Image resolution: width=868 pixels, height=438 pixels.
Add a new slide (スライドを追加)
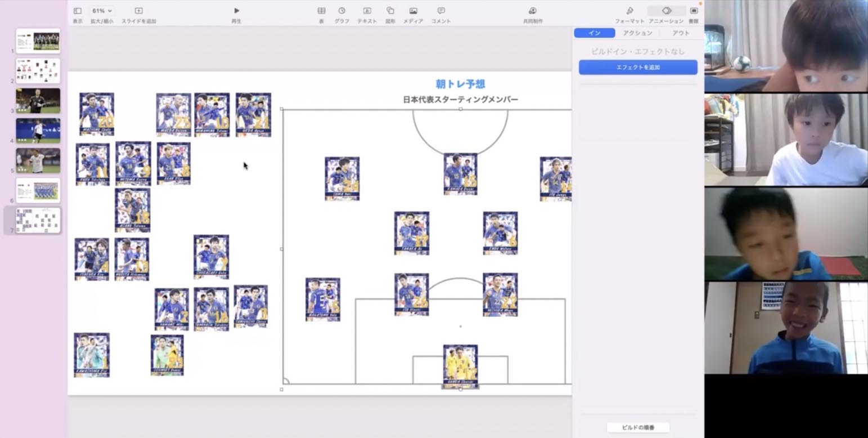click(x=138, y=11)
